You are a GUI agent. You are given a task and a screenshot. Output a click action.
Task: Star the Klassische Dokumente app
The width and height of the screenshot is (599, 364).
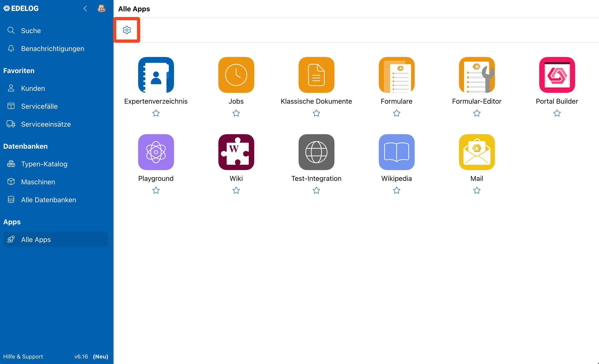click(x=316, y=113)
